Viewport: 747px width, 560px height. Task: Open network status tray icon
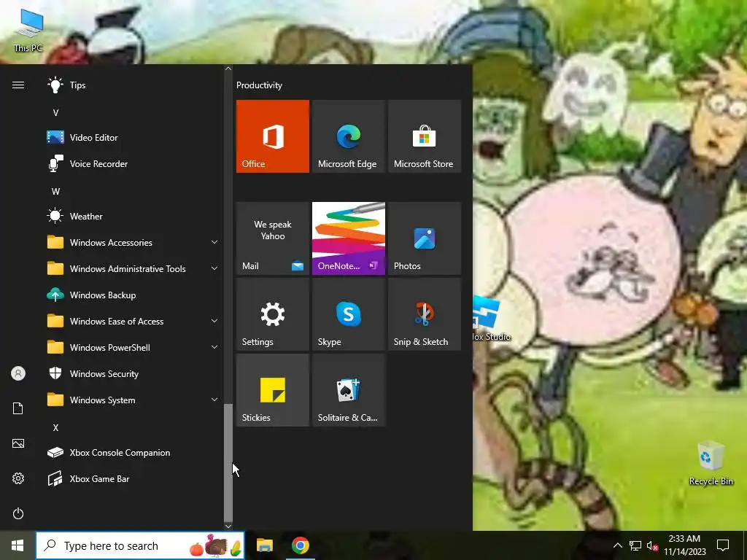click(x=635, y=545)
